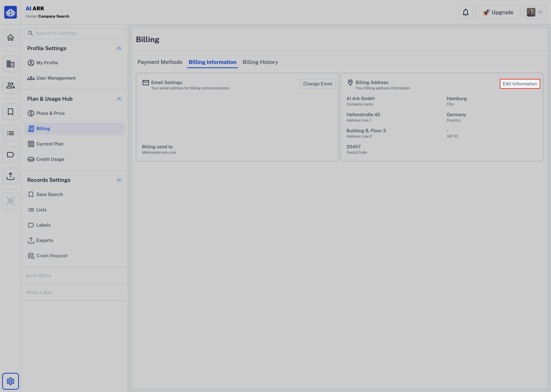Click the User Management group icon

[31, 78]
